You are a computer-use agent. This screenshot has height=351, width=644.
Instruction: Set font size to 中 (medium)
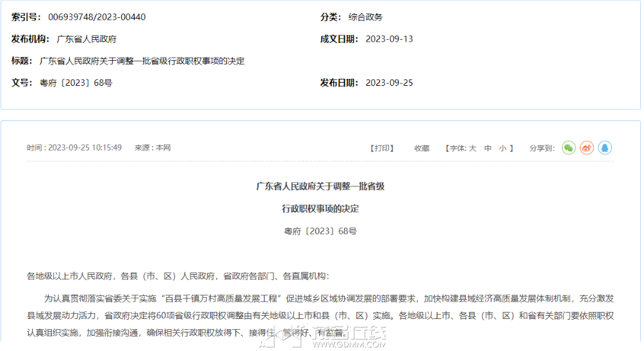pos(488,148)
